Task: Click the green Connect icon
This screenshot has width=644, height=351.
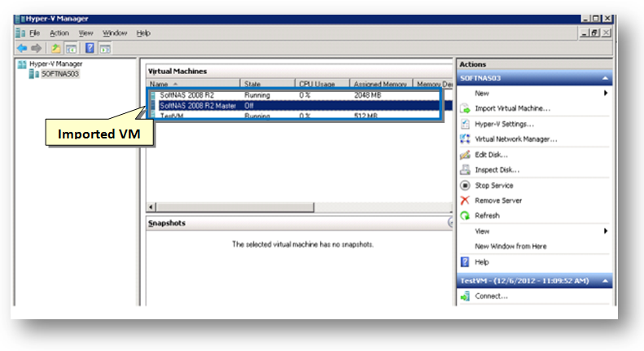Action: 465,296
